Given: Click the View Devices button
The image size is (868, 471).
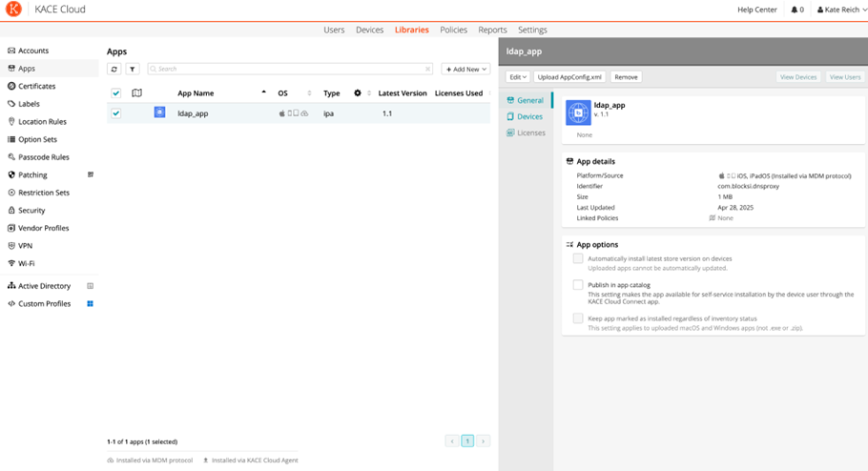Looking at the screenshot, I should click(798, 77).
